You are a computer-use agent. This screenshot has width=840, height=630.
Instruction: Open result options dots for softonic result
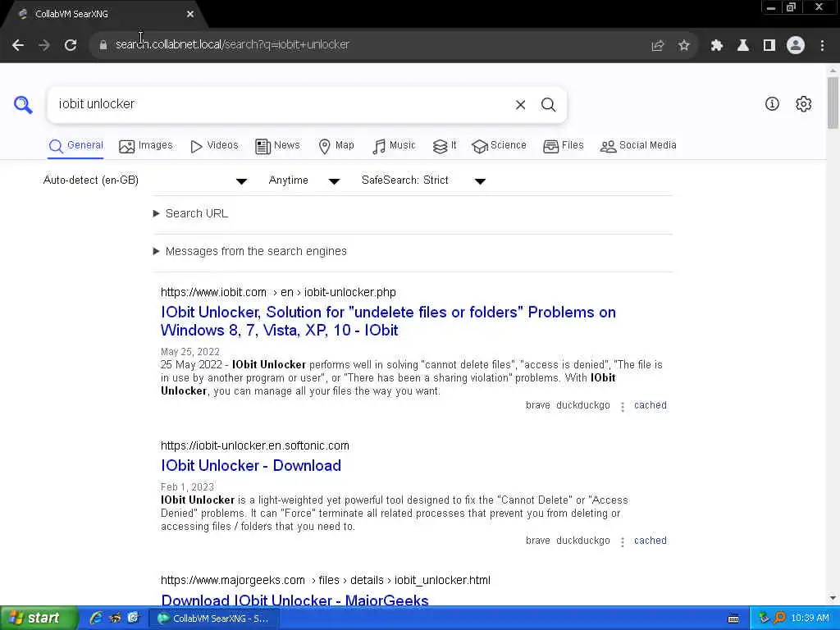tap(623, 542)
